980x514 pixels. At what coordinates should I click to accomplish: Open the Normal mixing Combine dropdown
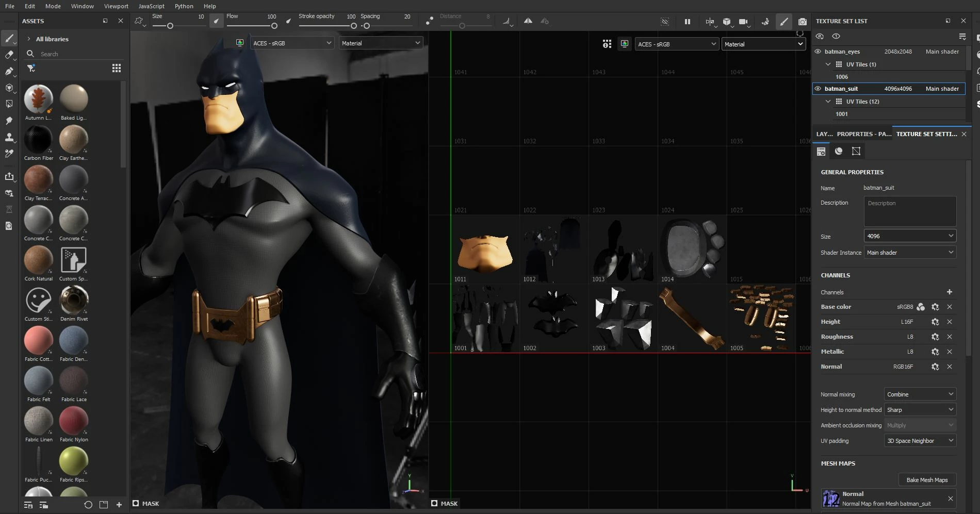click(920, 394)
